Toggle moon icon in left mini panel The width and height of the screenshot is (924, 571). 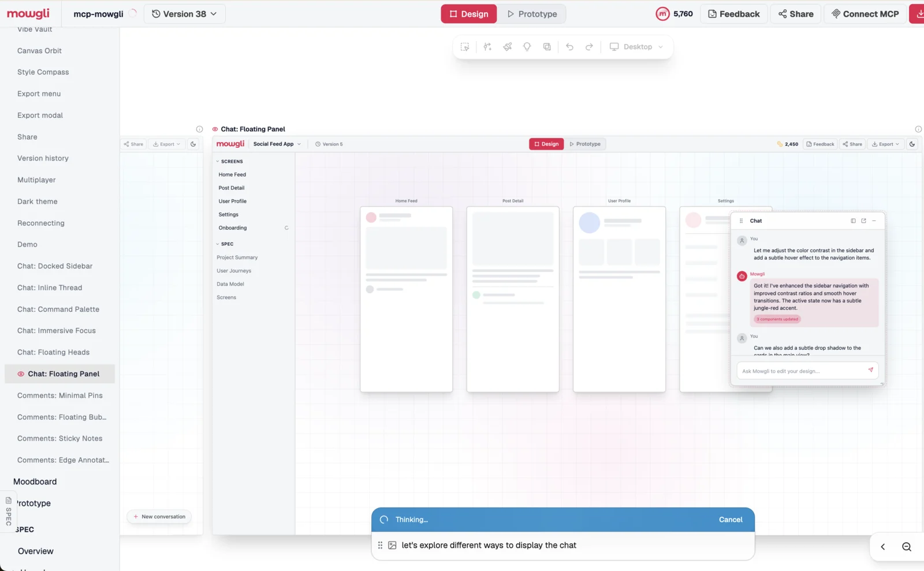[193, 144]
